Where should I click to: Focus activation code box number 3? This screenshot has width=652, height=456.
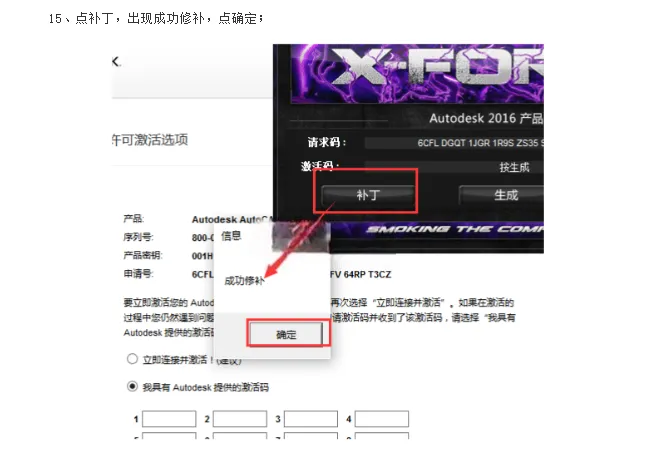point(311,419)
